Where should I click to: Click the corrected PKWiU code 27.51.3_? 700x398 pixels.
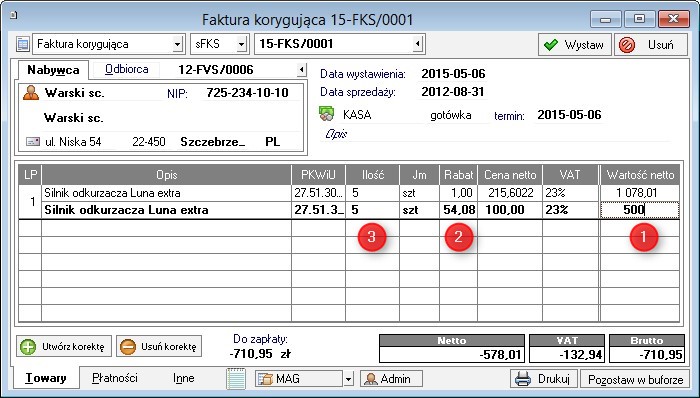pos(319,210)
